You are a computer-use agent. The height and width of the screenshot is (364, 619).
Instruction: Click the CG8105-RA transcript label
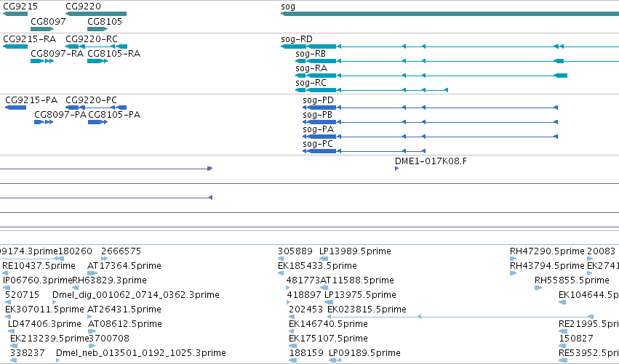click(x=113, y=54)
